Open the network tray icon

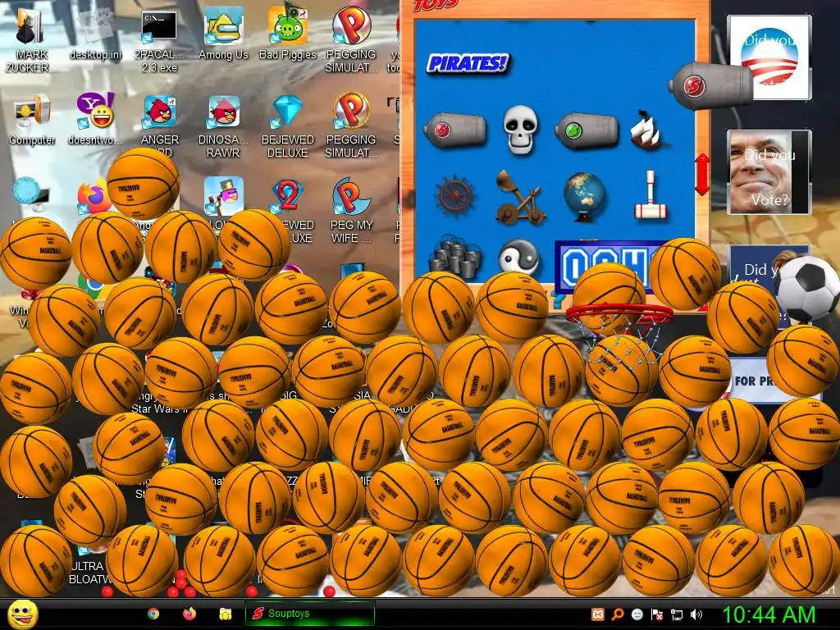(x=677, y=614)
